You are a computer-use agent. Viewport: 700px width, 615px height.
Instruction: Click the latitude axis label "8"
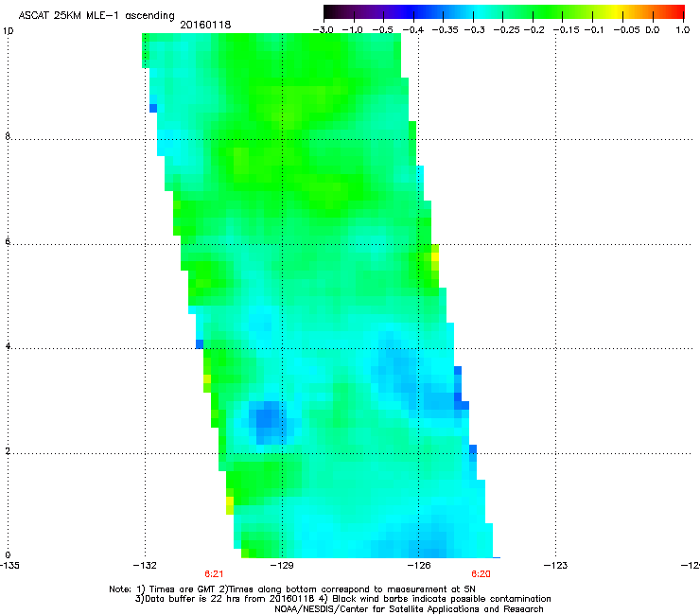pyautogui.click(x=8, y=136)
